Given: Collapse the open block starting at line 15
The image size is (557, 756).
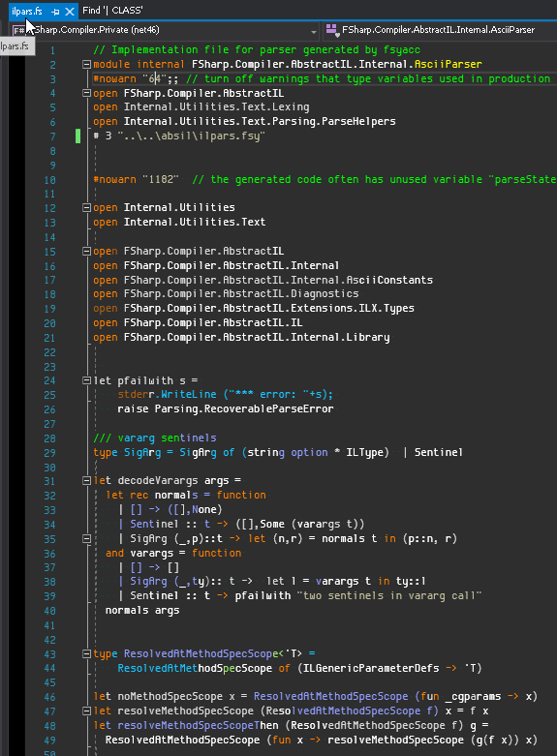Looking at the screenshot, I should coord(86,252).
